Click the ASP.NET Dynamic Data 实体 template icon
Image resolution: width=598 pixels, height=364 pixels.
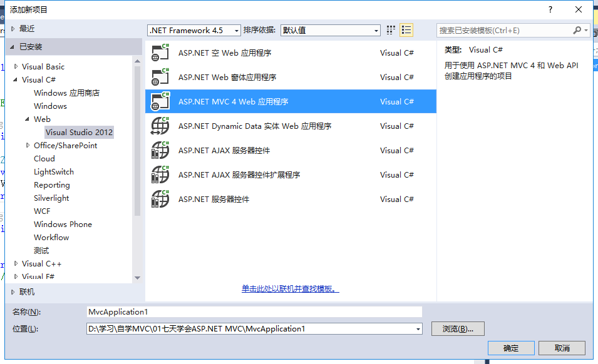point(160,126)
